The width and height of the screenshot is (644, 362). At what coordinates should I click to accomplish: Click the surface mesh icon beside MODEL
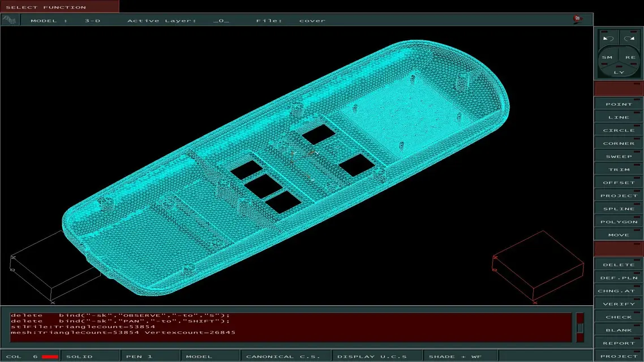pos(10,20)
